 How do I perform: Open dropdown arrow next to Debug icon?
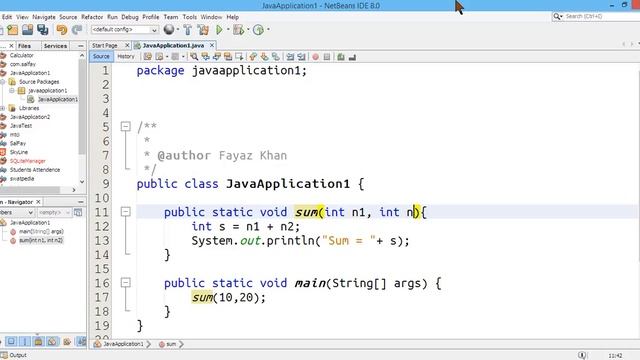(x=248, y=30)
